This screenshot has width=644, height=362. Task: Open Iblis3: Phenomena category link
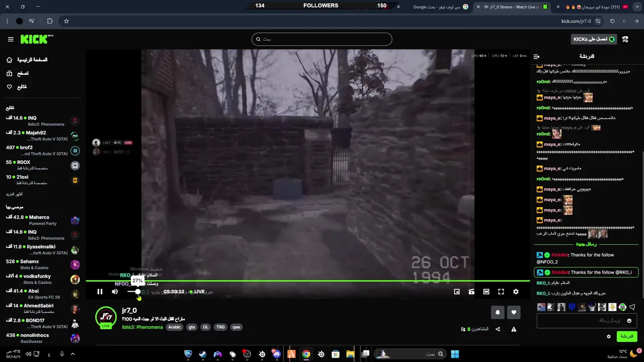(142, 327)
